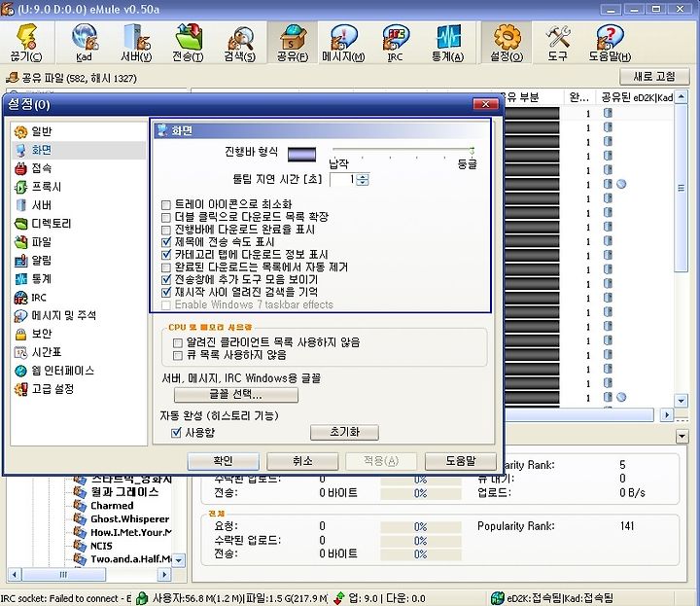Open the IRC toolbar icon

click(x=395, y=43)
